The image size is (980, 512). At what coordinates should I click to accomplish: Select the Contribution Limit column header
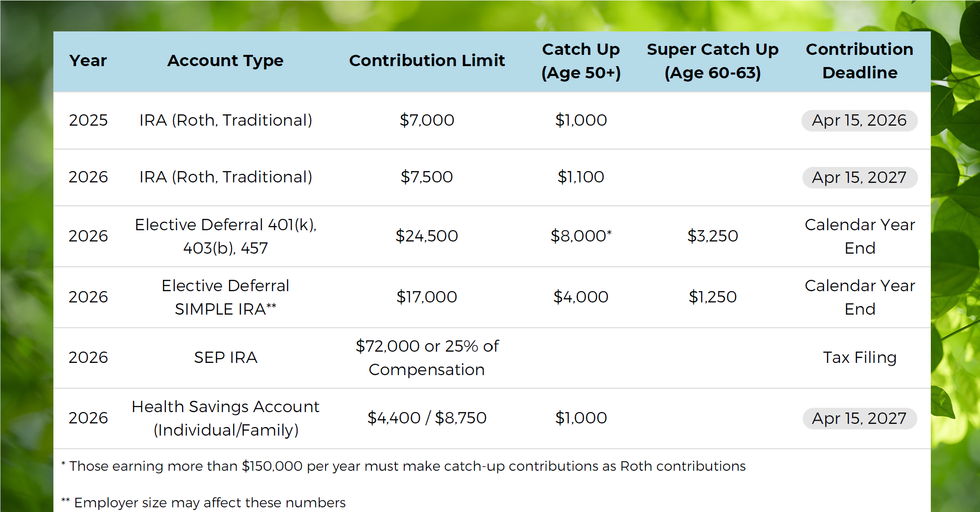tap(427, 61)
